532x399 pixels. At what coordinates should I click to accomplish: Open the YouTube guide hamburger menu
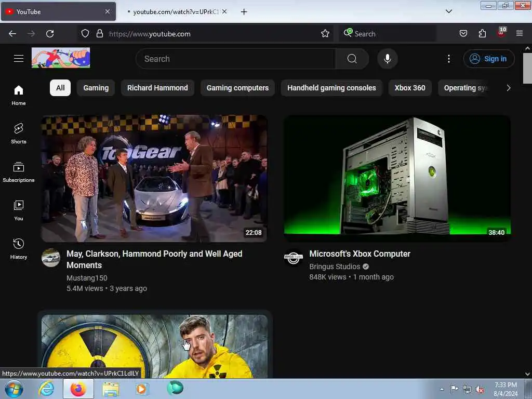pos(19,58)
